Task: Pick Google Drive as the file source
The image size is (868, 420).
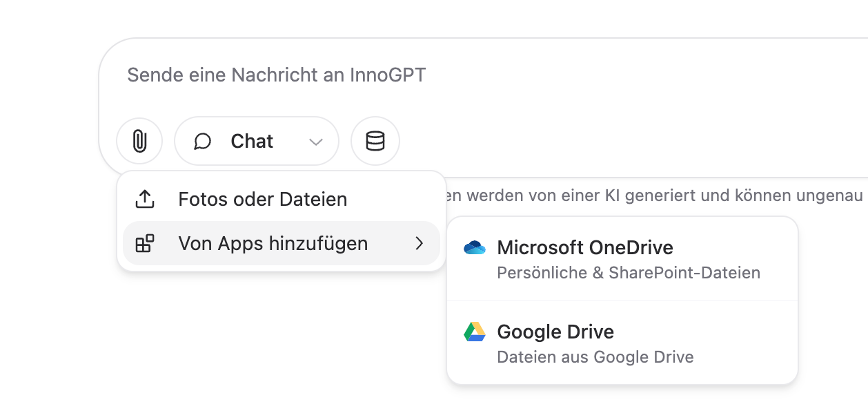Action: click(x=622, y=343)
